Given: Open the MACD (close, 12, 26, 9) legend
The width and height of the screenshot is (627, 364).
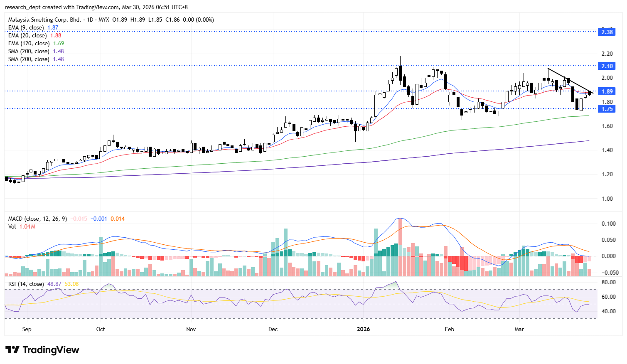Looking at the screenshot, I should 37,219.
